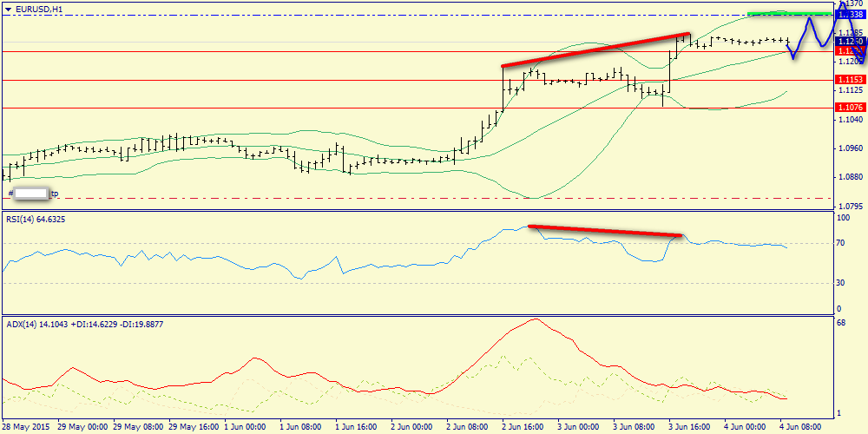The height and width of the screenshot is (434, 868).
Task: Select the 3 Jun 00:00 time label
Action: (580, 427)
